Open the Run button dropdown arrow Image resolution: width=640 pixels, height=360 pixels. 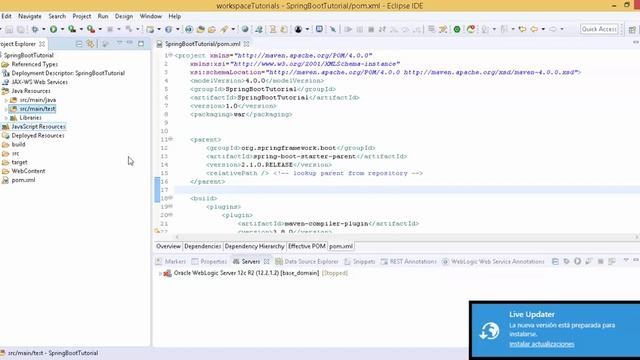click(x=62, y=29)
